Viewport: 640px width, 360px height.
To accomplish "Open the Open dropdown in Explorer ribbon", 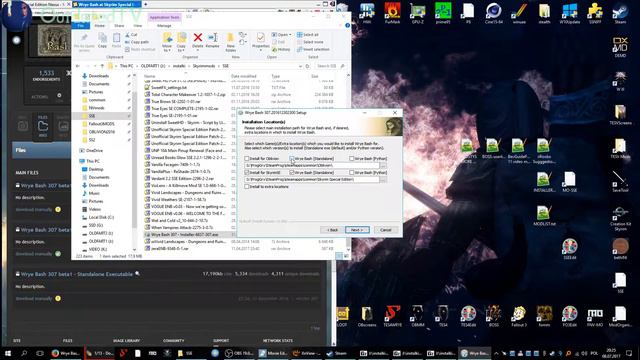I will pyautogui.click(x=282, y=35).
